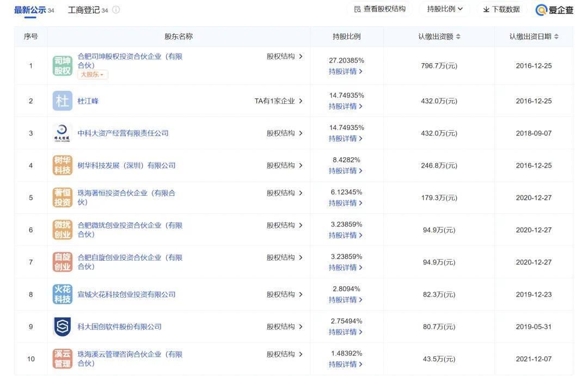
Task: Open 合肥微扰创业投资合伙企业 link
Action: [x=130, y=230]
